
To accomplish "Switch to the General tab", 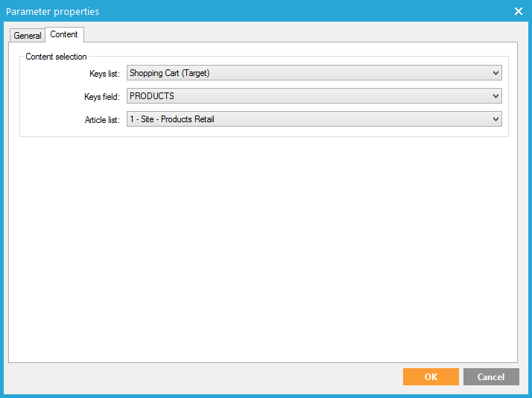I will [28, 35].
